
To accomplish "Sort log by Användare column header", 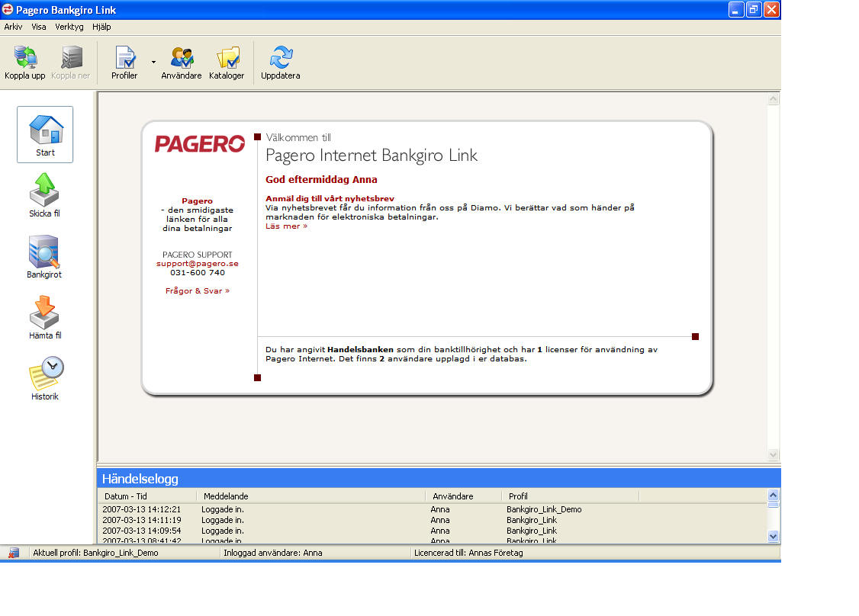I will pos(464,496).
